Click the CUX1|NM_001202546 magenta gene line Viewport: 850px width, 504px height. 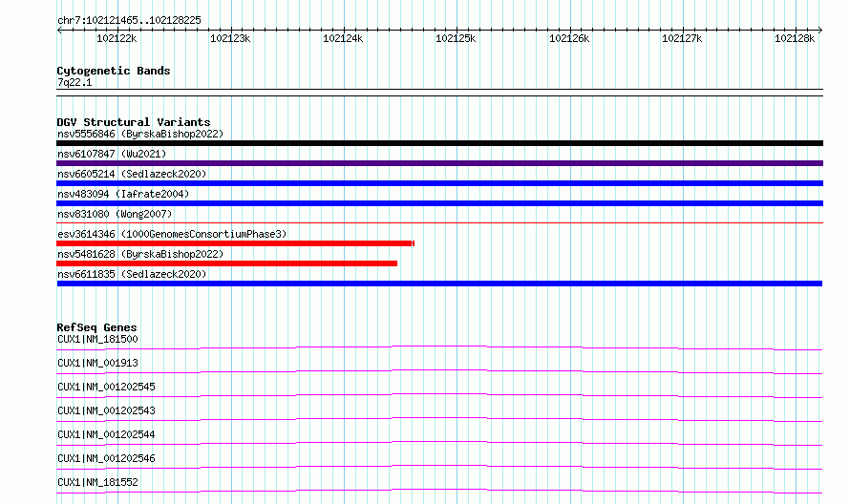(x=439, y=467)
